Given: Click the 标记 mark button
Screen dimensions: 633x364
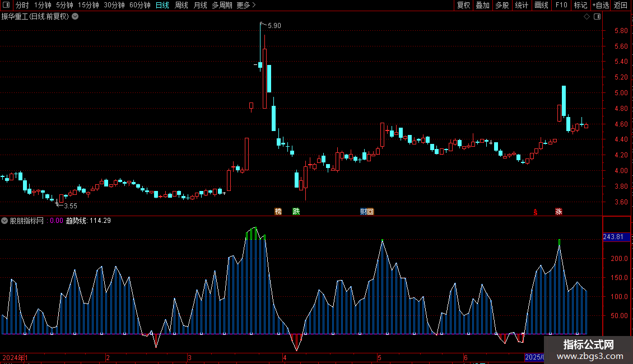Looking at the screenshot, I should [x=580, y=5].
